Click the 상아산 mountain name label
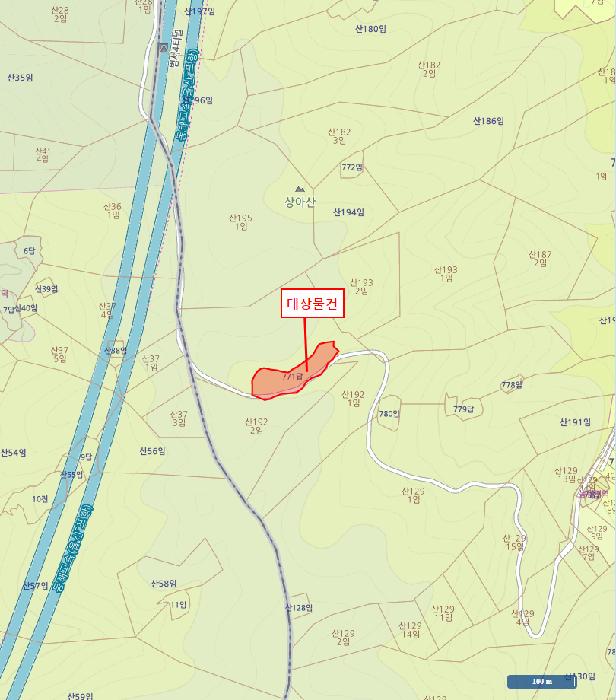The image size is (616, 700). 300,202
